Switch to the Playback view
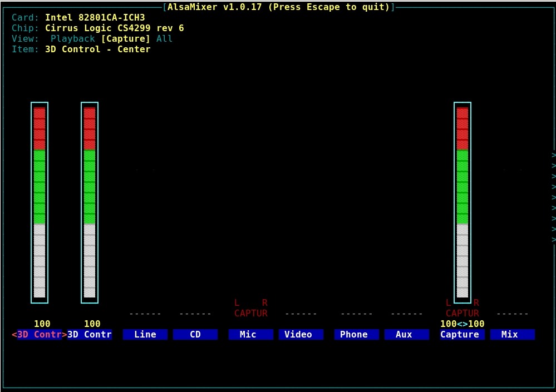Image resolution: width=556 pixels, height=392 pixels. pyautogui.click(x=73, y=38)
